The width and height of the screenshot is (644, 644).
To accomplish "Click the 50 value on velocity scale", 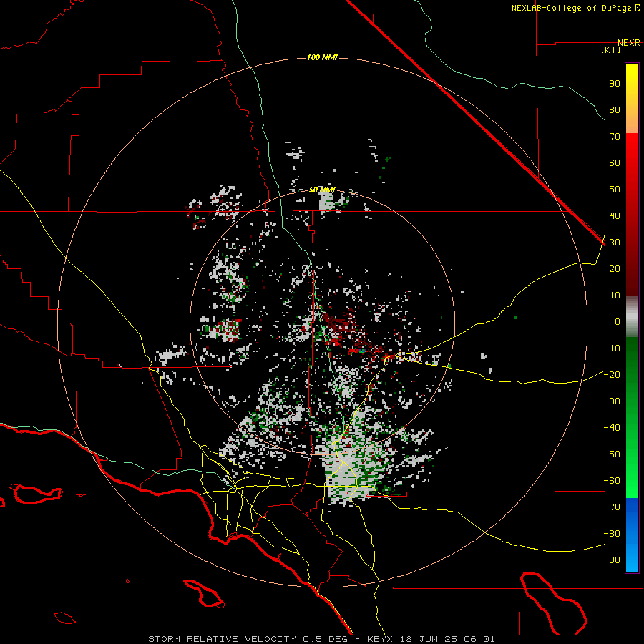I will tap(615, 190).
